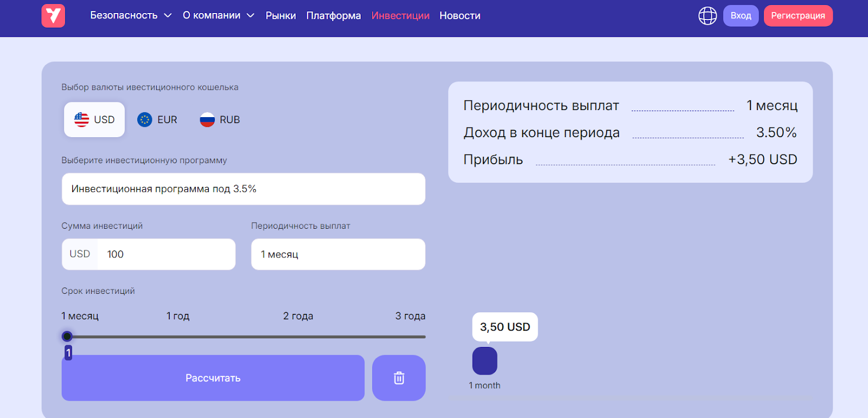The image size is (868, 418).
Task: Expand the О компании menu chevron
Action: click(251, 16)
